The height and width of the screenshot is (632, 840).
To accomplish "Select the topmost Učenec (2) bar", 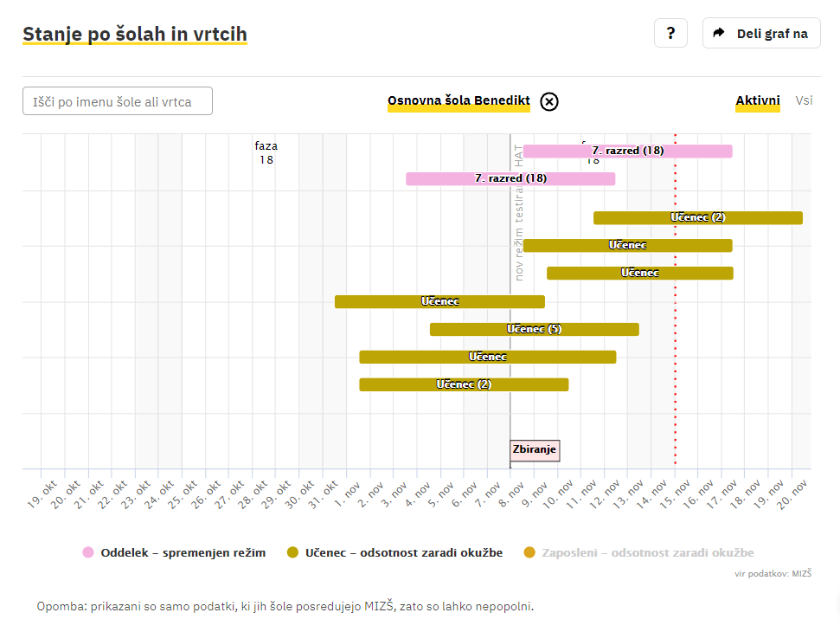I will tap(697, 217).
